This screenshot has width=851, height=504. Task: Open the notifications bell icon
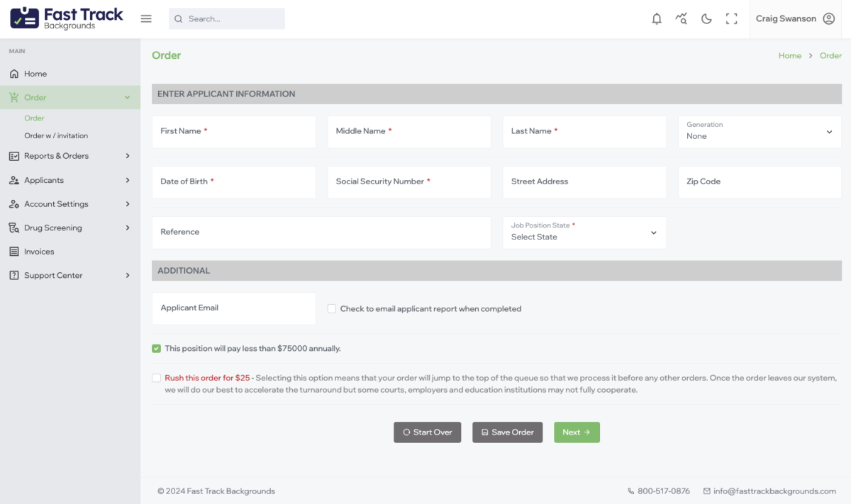click(657, 19)
